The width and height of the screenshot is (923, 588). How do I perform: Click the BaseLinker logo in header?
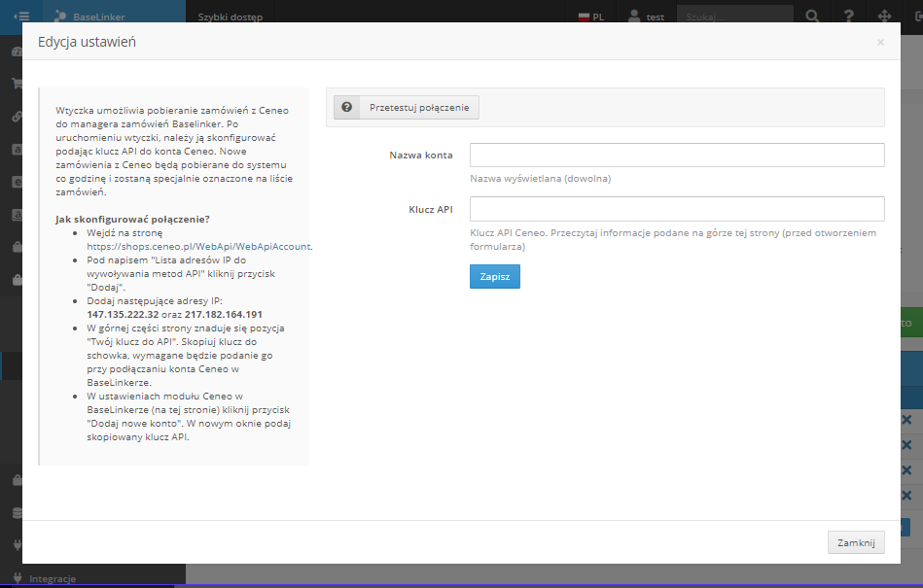point(90,17)
